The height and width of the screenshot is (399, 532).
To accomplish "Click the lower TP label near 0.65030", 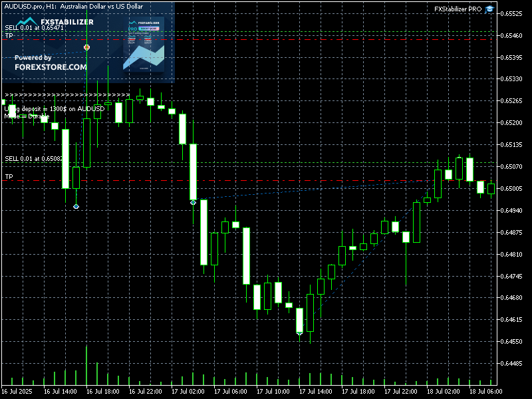I will tap(9, 177).
